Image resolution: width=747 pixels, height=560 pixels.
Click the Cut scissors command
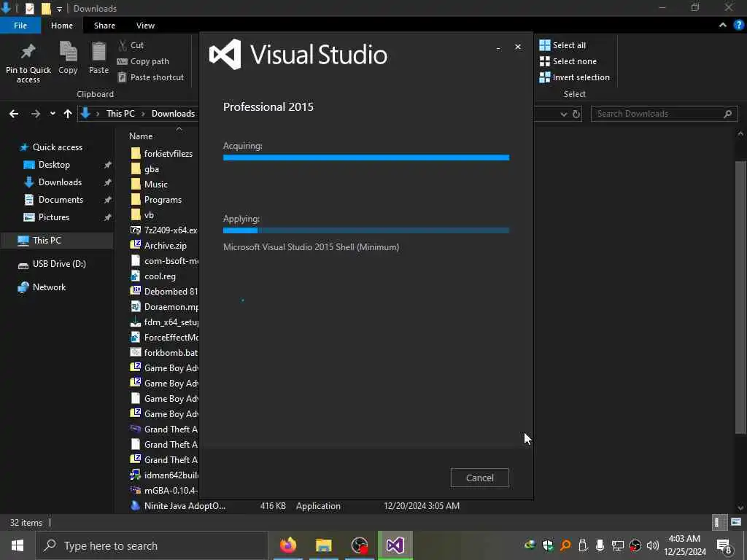coord(131,45)
